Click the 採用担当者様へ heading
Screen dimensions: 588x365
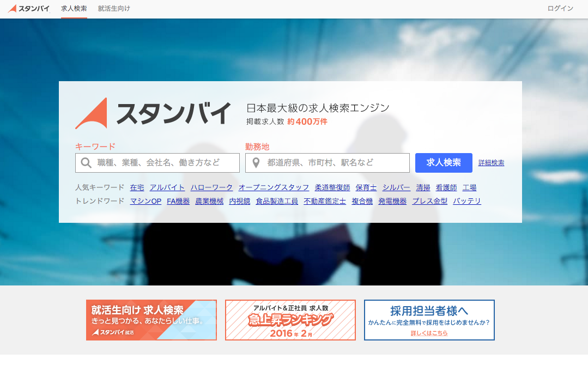click(429, 311)
